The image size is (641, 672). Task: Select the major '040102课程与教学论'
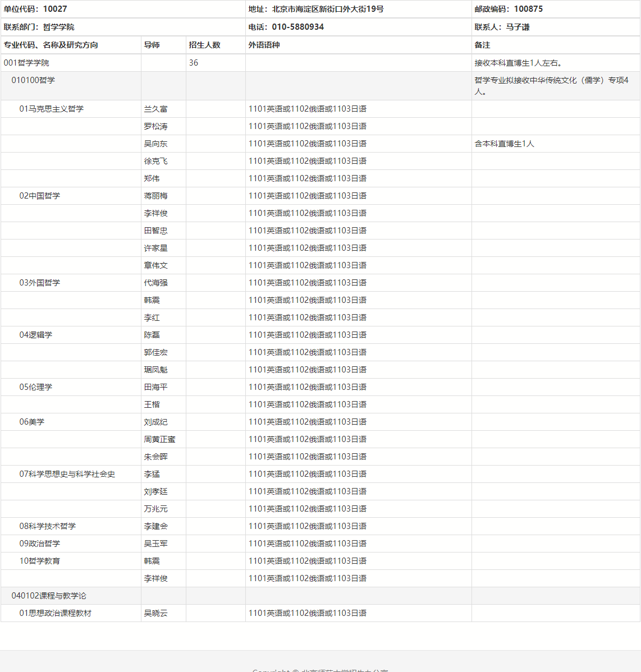point(48,596)
